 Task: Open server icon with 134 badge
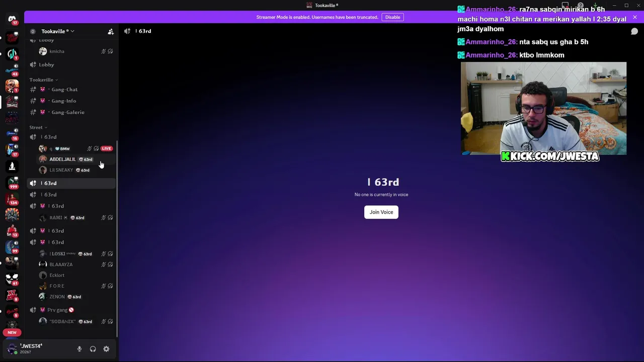[x=12, y=198]
